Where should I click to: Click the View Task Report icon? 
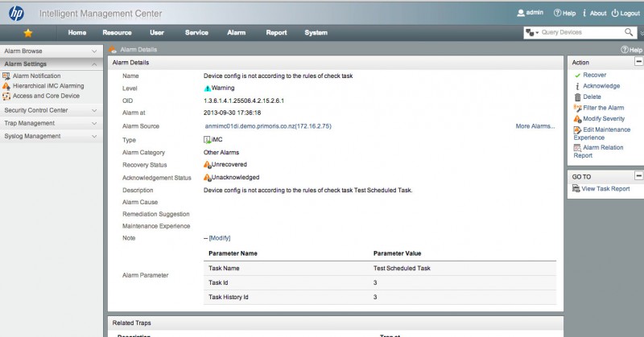pyautogui.click(x=576, y=188)
